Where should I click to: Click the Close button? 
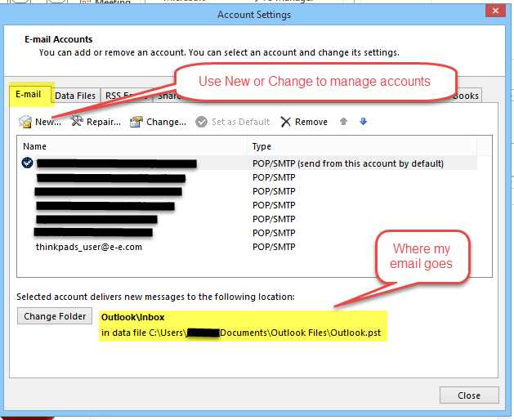tap(469, 395)
